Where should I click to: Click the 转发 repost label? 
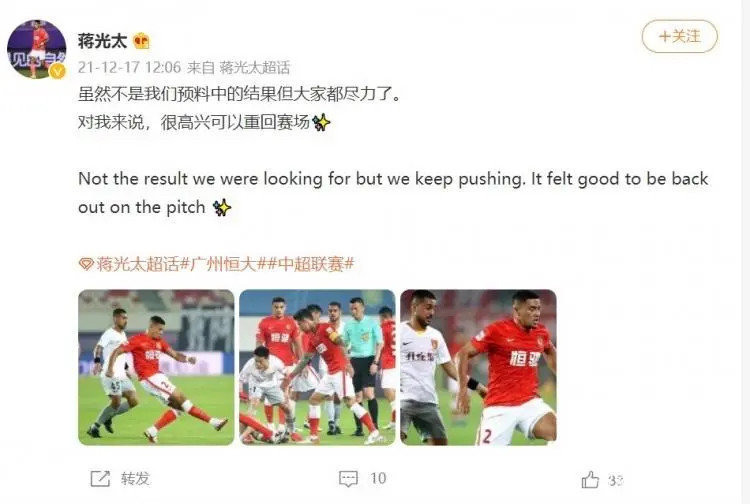point(135,478)
